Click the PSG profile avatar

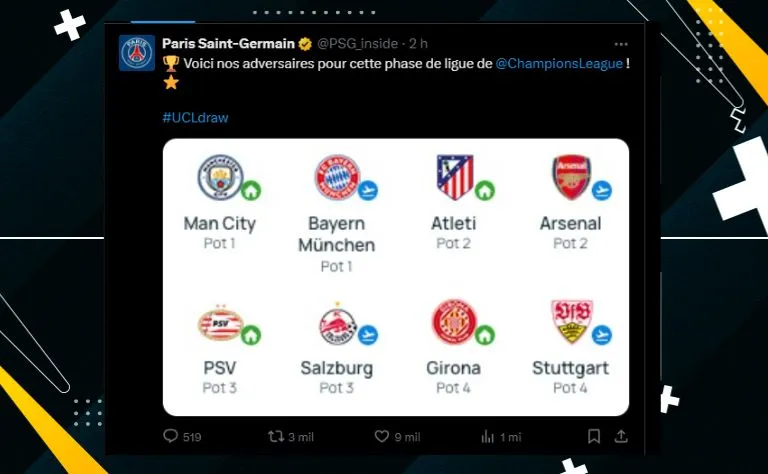coord(137,53)
